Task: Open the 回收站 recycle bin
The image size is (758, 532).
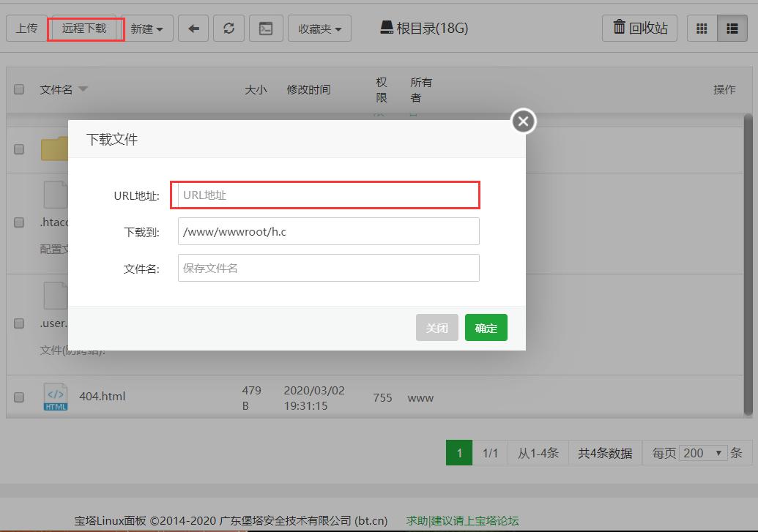Action: [639, 28]
